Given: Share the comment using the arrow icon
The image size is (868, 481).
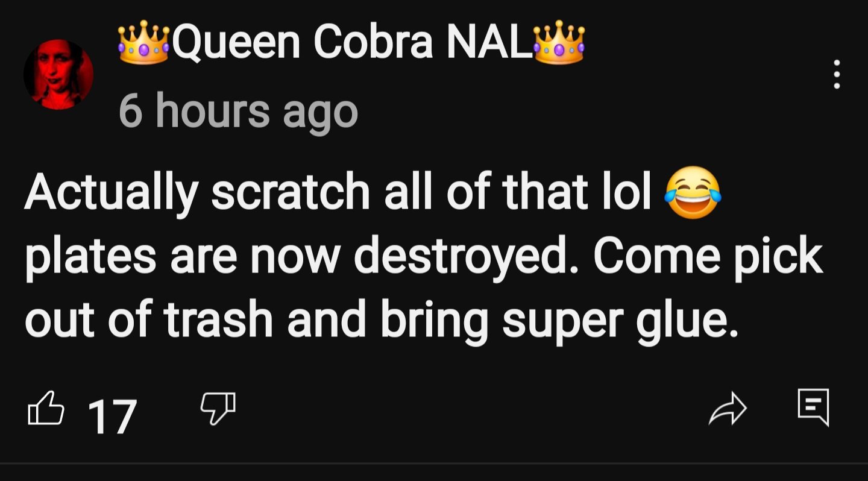Looking at the screenshot, I should [728, 409].
